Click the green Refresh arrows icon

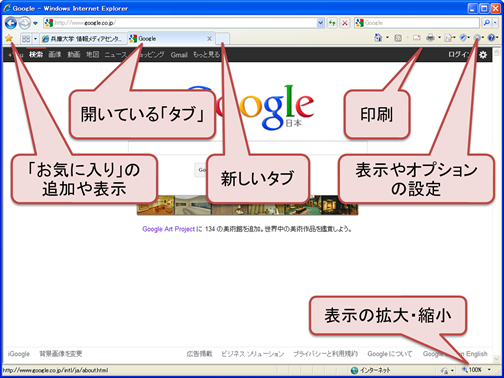[x=332, y=23]
